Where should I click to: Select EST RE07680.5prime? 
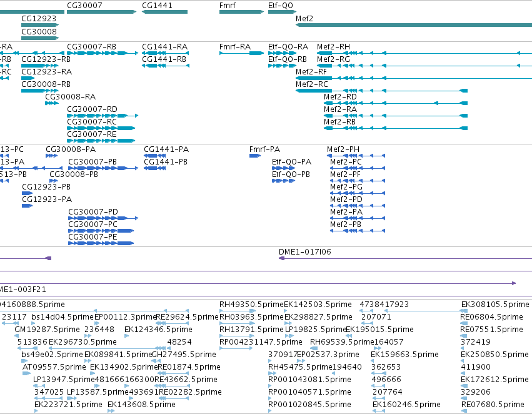(493, 405)
